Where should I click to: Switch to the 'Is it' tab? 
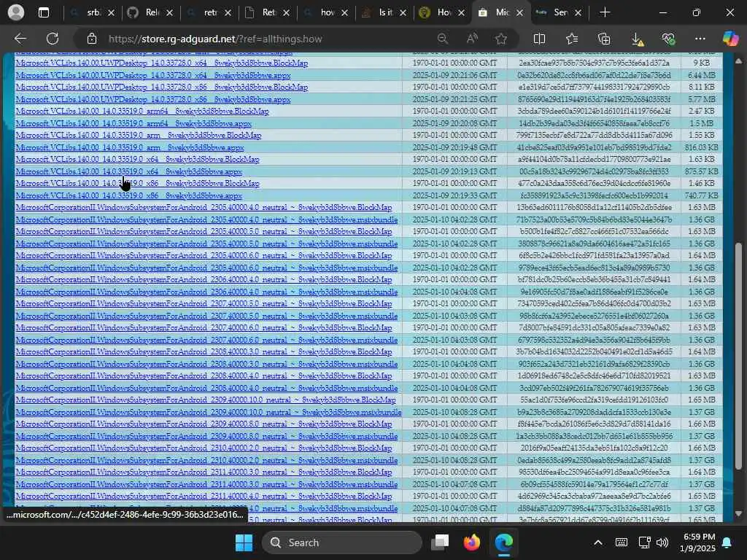coord(384,13)
